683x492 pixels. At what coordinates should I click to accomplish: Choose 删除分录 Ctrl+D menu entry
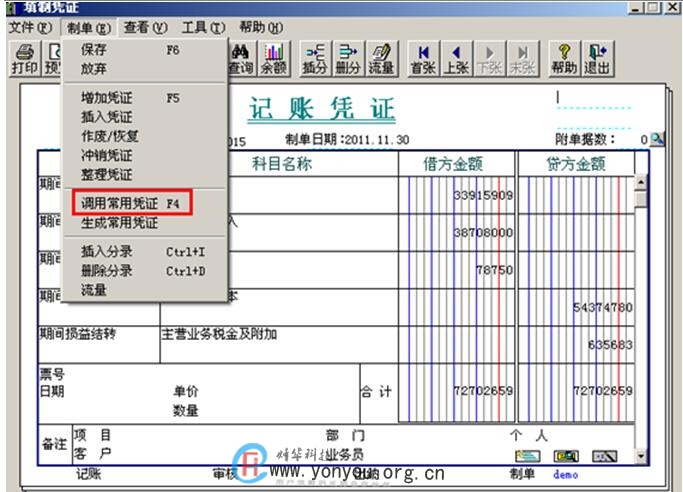pyautogui.click(x=144, y=271)
